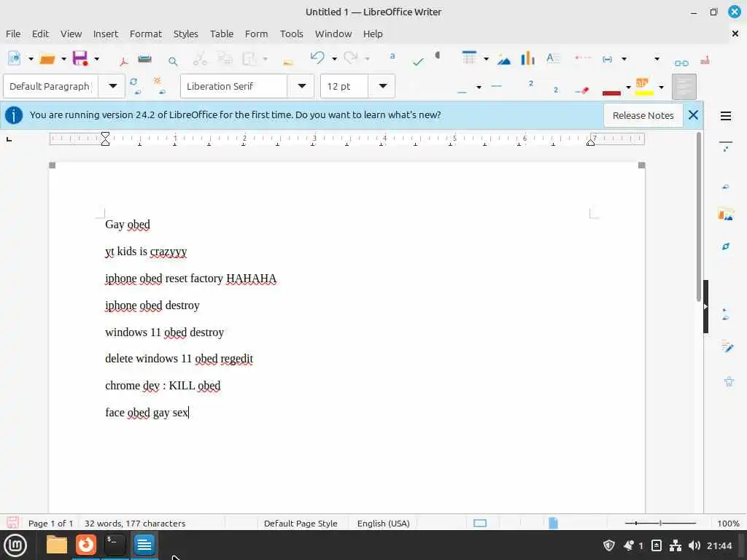The width and height of the screenshot is (747, 560).
Task: Click the Insert Page Break icon
Action: pyautogui.click(x=582, y=58)
